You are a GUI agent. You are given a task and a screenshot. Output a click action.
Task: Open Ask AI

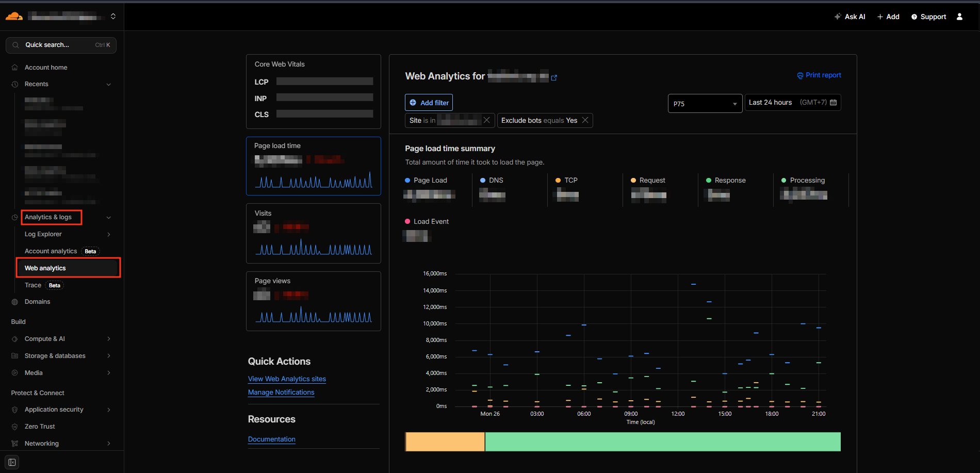[x=850, y=16]
